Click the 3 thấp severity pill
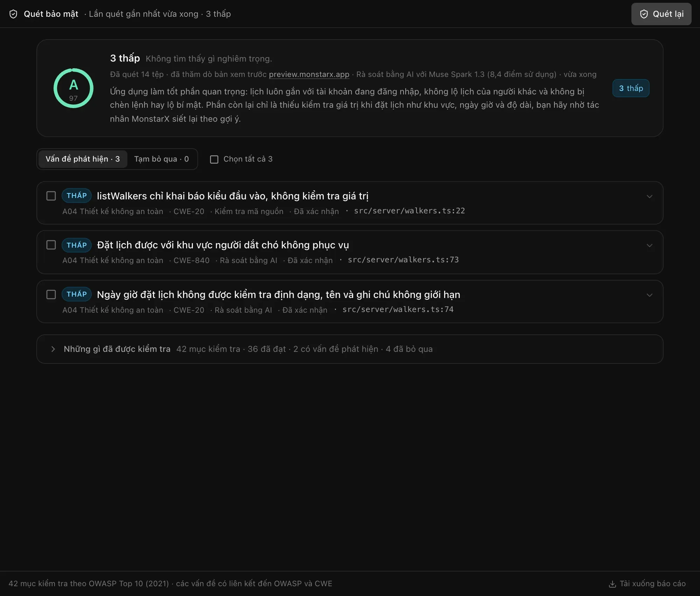This screenshot has width=700, height=596. [x=631, y=88]
